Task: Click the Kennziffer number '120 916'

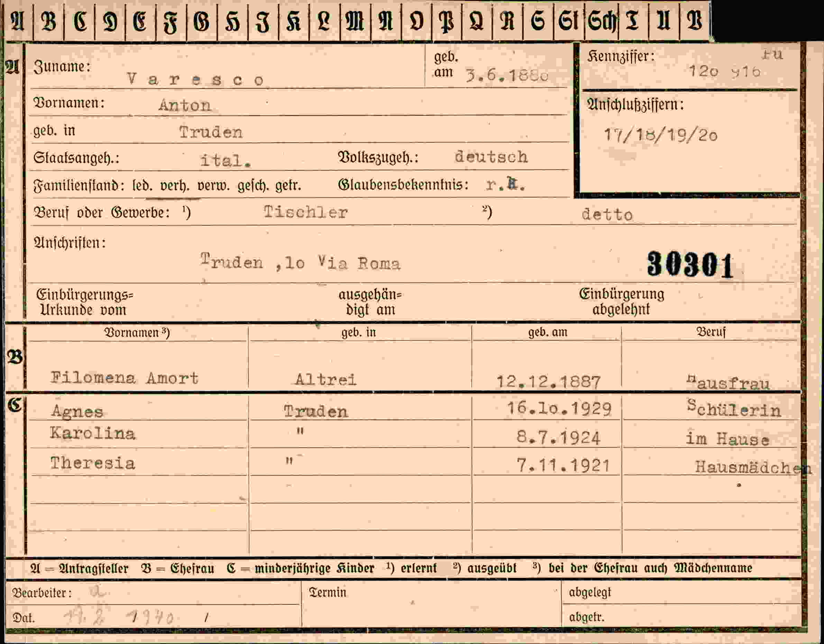Action: click(724, 71)
